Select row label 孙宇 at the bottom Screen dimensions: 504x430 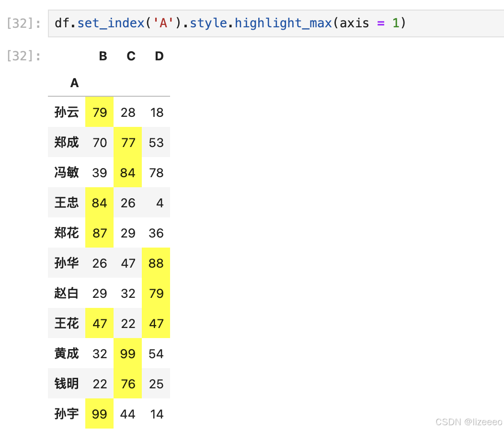pyautogui.click(x=66, y=414)
